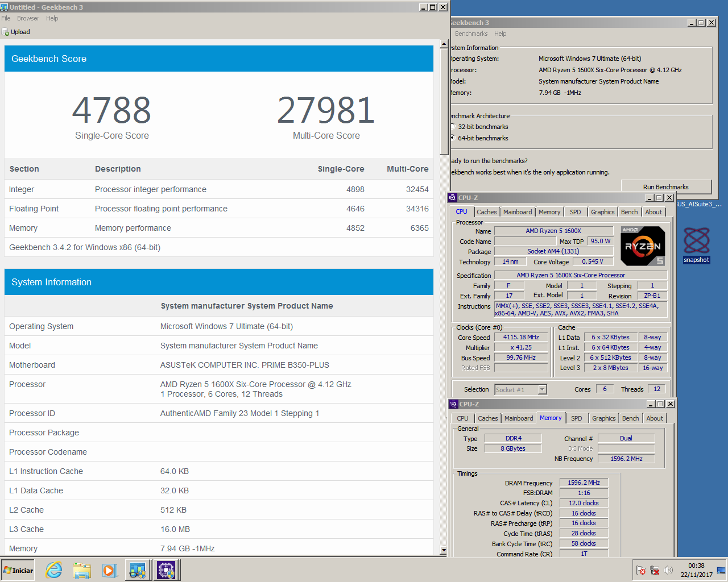This screenshot has width=728, height=582.
Task: Switch to Mainboard tab in lower CPU-Z
Action: pos(519,418)
